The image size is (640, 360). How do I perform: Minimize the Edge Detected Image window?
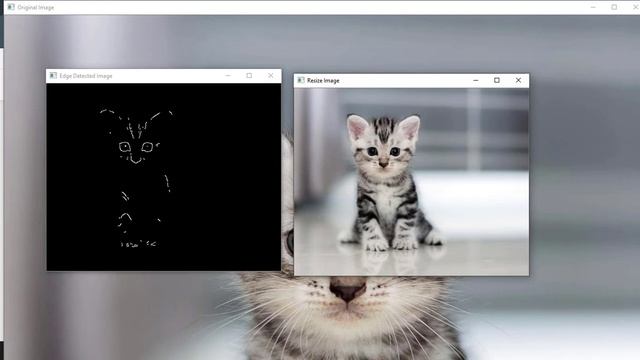228,76
